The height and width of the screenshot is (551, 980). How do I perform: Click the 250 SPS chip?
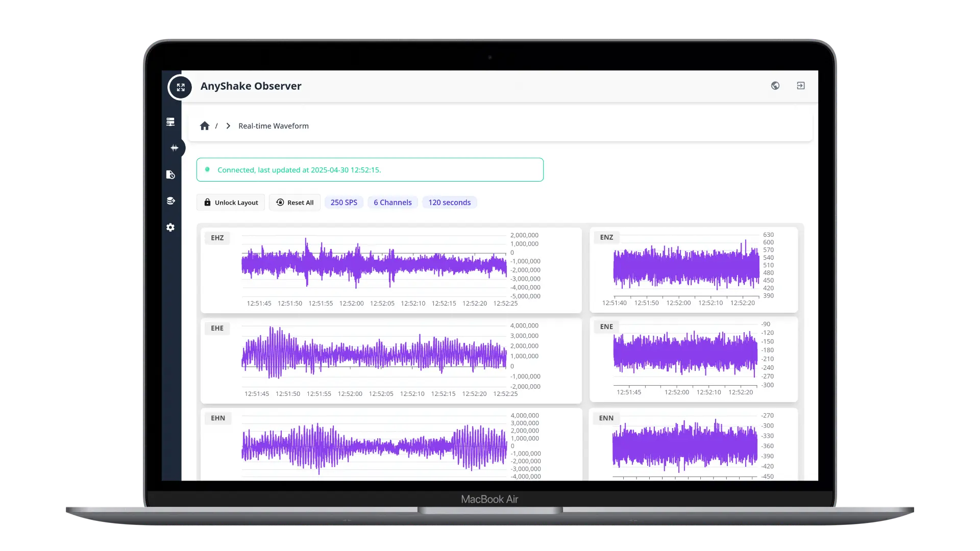[344, 203]
